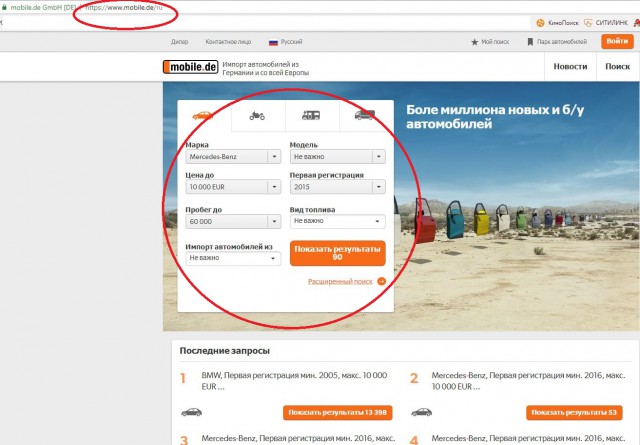Open the Поиск menu item
This screenshot has height=445, width=640.
point(618,67)
